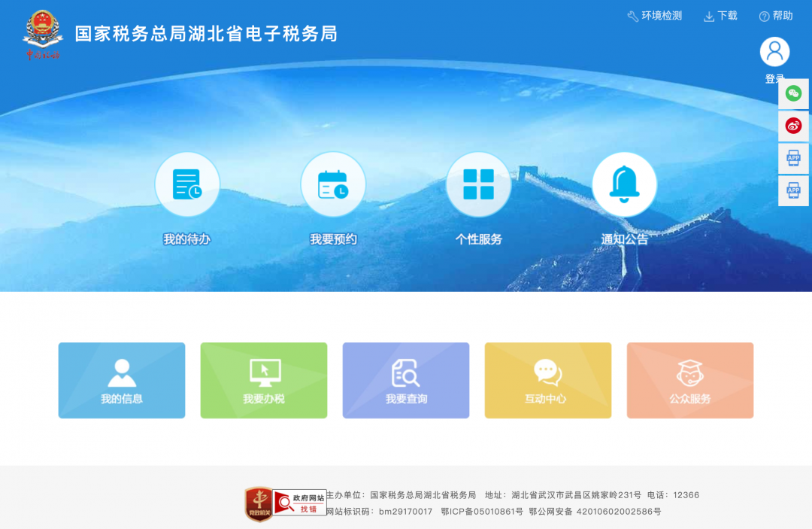Click the national tax emblem logo
812x529 pixels.
coord(42,34)
